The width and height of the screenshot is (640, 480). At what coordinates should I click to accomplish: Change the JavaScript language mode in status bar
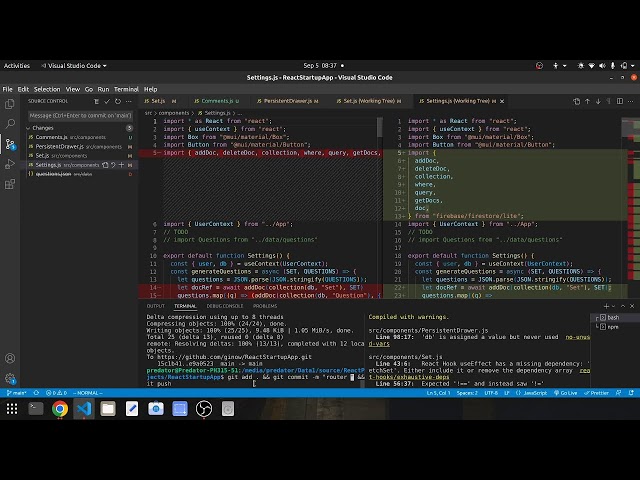click(x=534, y=393)
